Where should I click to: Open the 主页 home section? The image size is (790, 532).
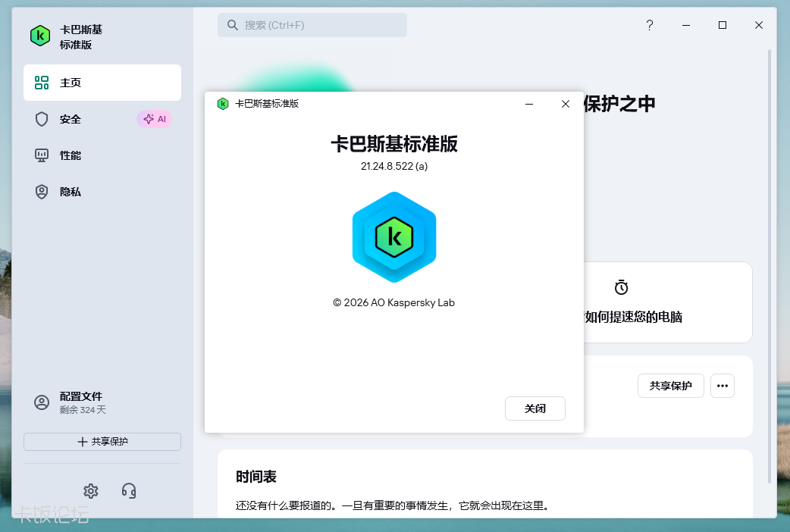(102, 83)
